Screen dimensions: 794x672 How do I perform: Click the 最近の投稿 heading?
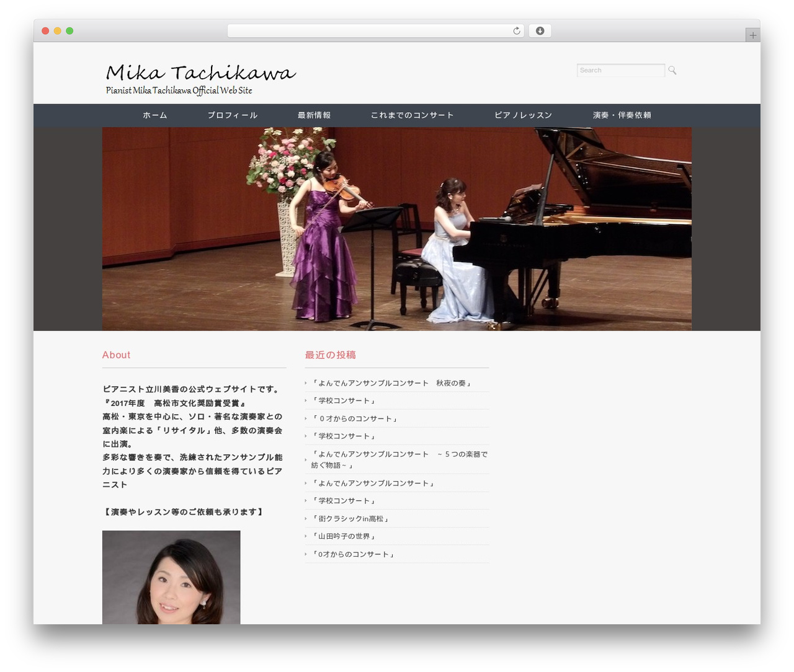[331, 355]
